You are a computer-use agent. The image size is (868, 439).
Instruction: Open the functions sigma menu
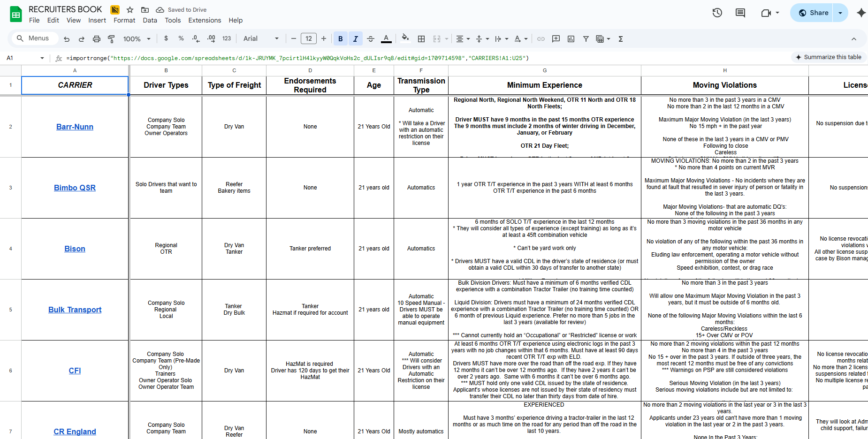point(621,39)
